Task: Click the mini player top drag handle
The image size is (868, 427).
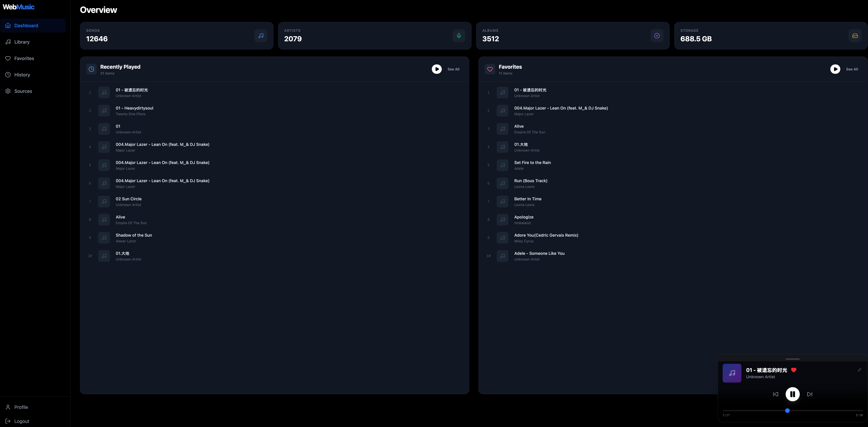Action: coord(792,359)
